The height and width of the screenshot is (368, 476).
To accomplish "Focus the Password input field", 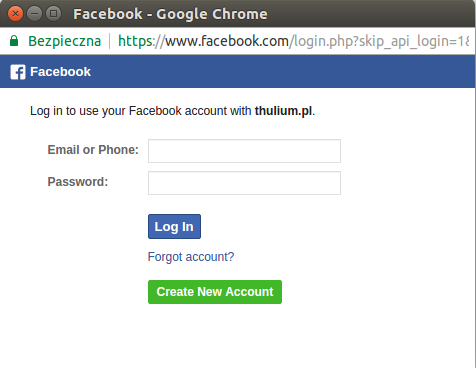I will (244, 183).
